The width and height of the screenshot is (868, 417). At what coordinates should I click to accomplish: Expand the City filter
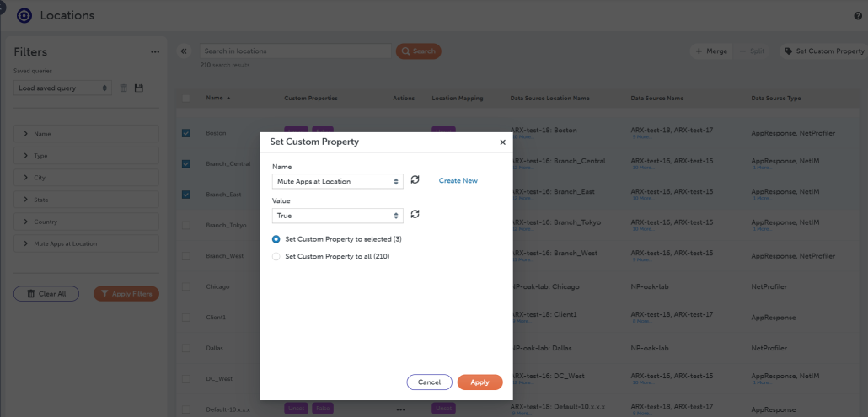[86, 178]
